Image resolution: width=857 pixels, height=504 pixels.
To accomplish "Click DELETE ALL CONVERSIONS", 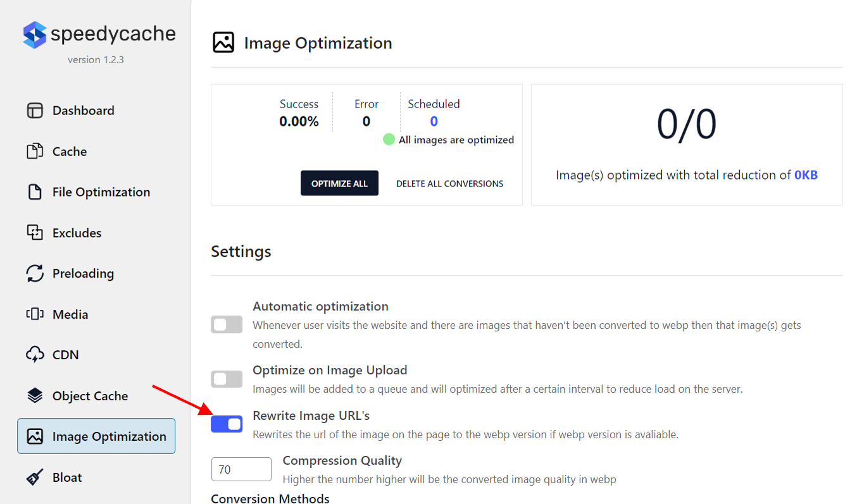I will pyautogui.click(x=450, y=183).
